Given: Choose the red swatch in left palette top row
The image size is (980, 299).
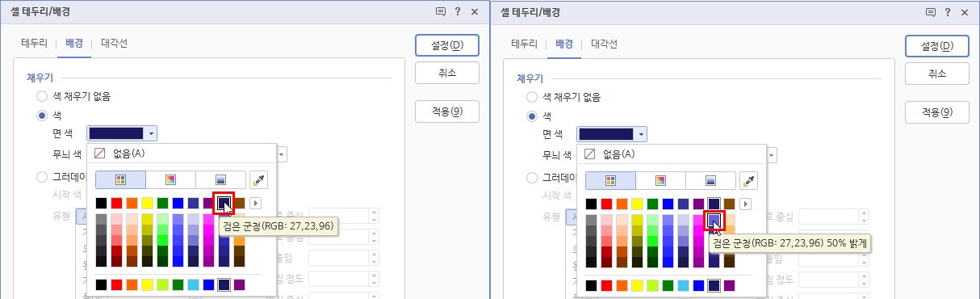Looking at the screenshot, I should point(116,204).
